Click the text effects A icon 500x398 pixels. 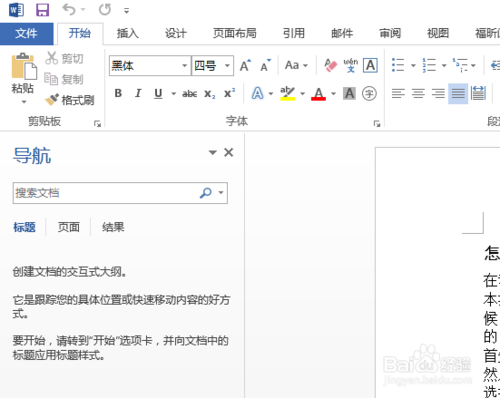coord(257,94)
